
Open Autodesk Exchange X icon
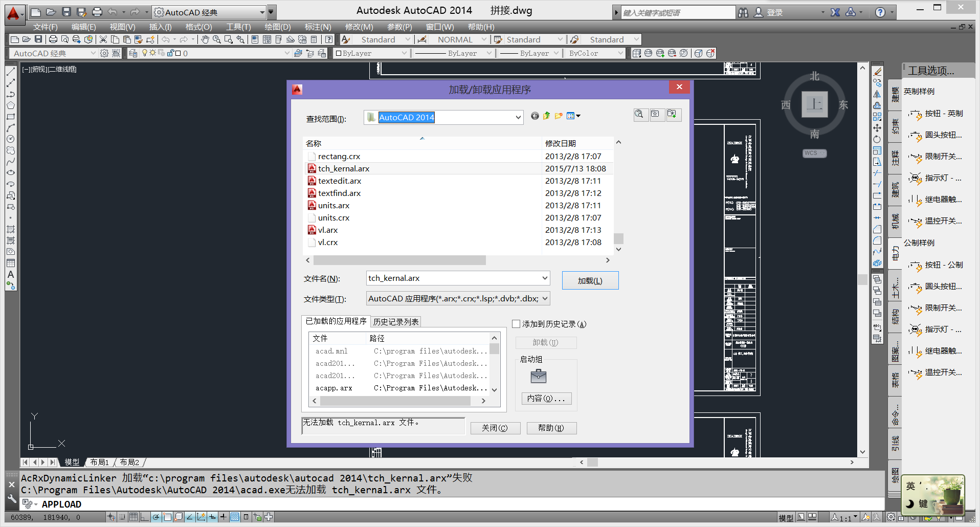tap(835, 12)
